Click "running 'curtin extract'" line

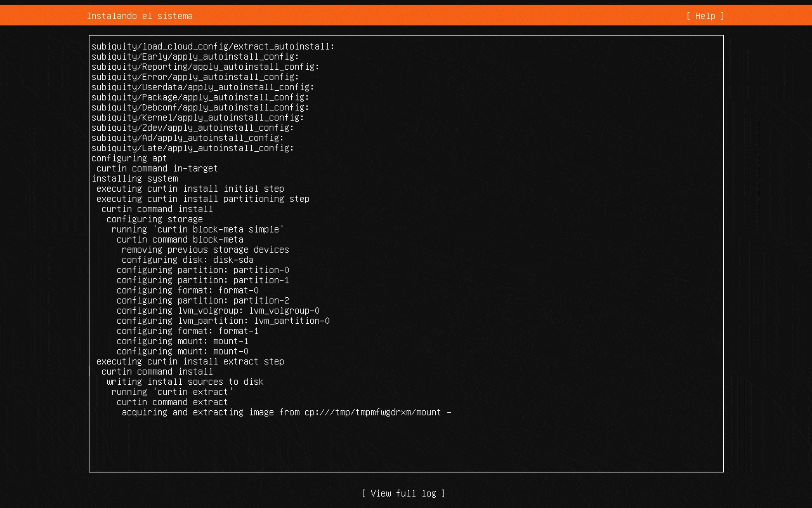[x=173, y=392]
